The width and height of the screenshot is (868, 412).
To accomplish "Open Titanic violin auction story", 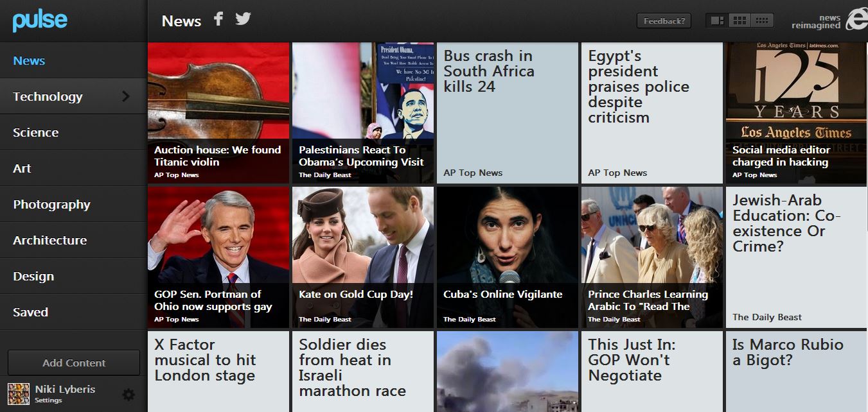I will [x=218, y=113].
